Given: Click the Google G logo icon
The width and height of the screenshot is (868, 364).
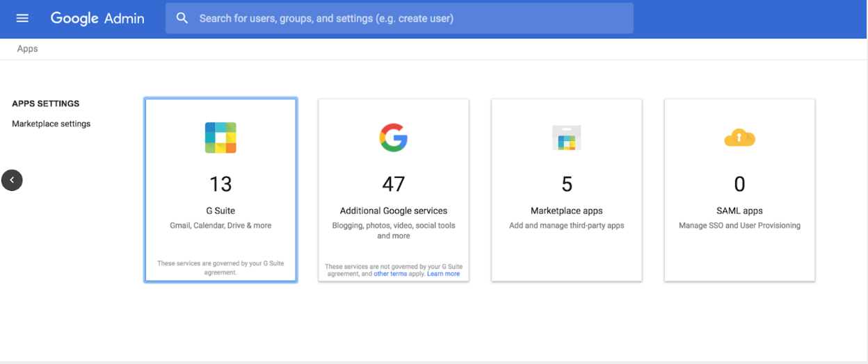Looking at the screenshot, I should click(394, 138).
